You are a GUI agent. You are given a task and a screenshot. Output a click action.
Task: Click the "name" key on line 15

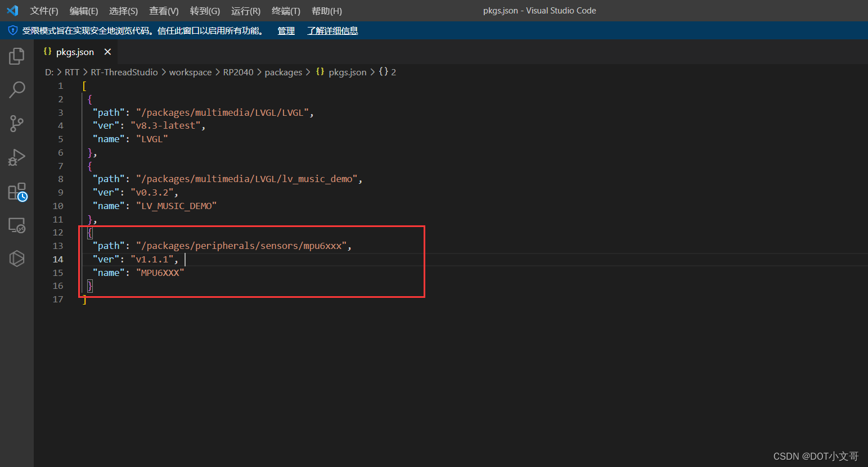[x=109, y=273]
